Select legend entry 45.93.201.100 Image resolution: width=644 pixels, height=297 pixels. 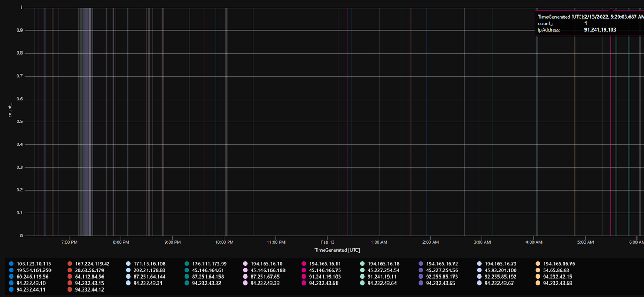[496, 270]
